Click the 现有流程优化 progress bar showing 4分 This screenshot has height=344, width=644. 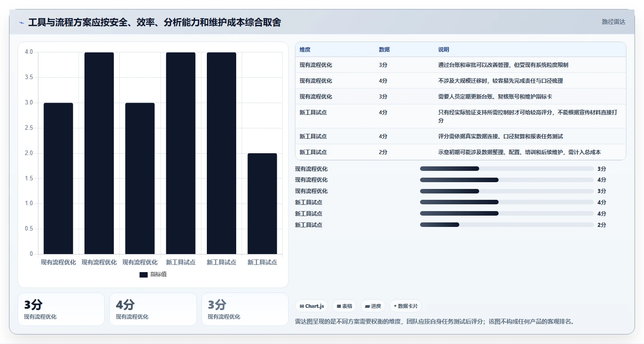click(507, 180)
